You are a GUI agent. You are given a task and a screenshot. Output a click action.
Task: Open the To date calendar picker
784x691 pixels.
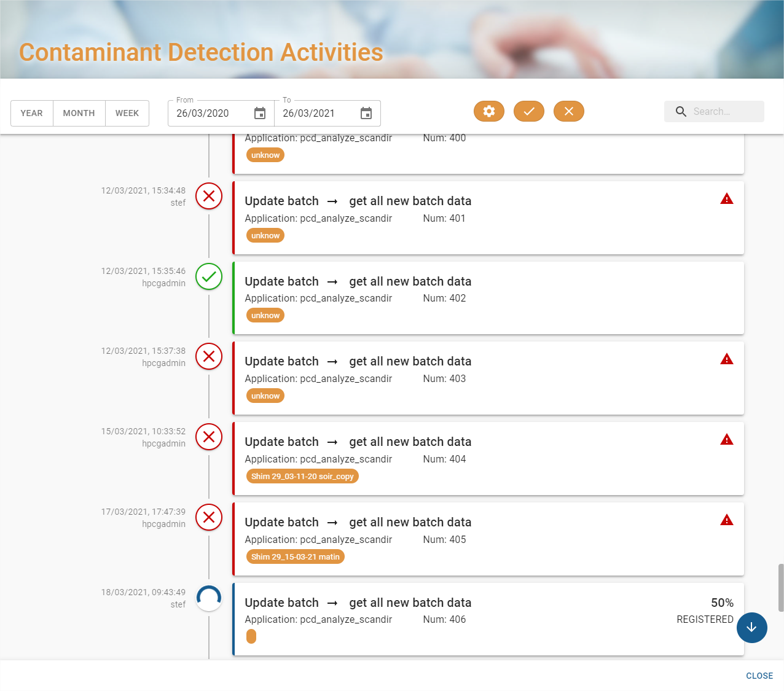(366, 113)
